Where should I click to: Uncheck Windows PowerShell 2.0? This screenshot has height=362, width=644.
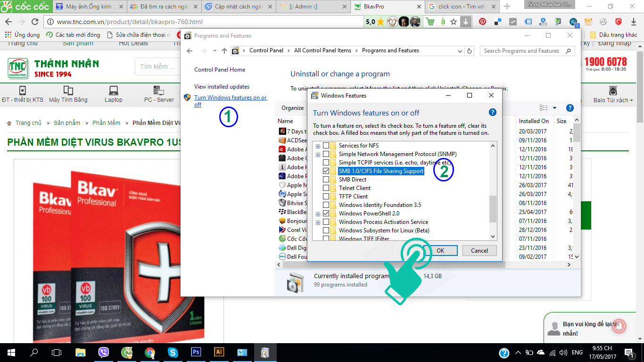point(326,214)
